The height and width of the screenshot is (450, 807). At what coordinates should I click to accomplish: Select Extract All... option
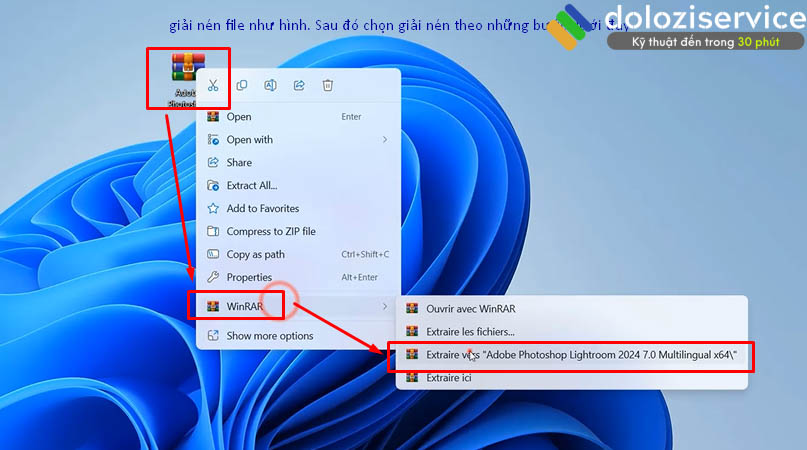click(299, 185)
